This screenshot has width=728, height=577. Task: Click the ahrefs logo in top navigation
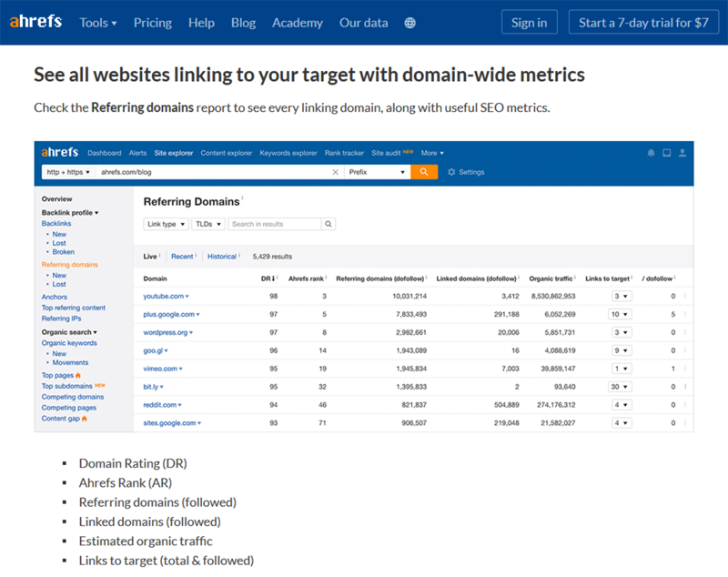click(35, 21)
